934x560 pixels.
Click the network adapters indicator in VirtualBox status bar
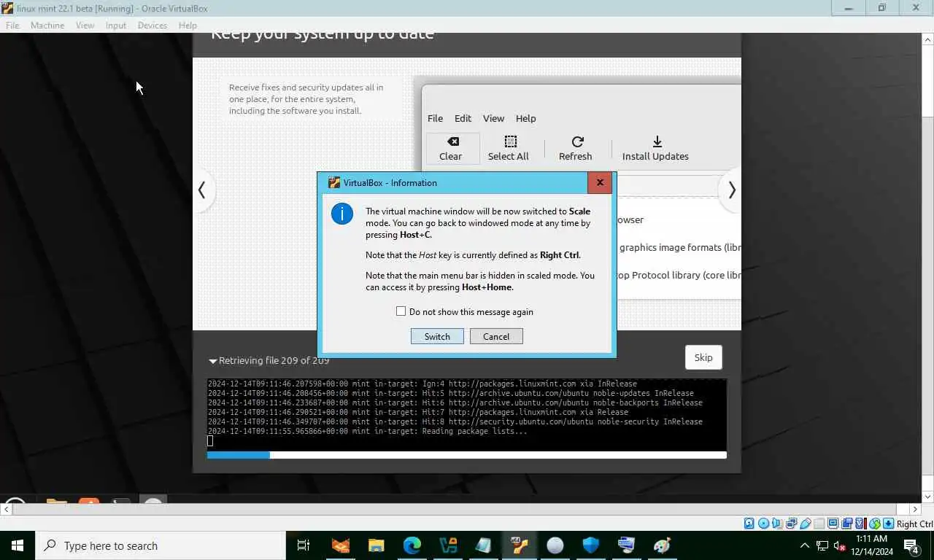point(792,524)
